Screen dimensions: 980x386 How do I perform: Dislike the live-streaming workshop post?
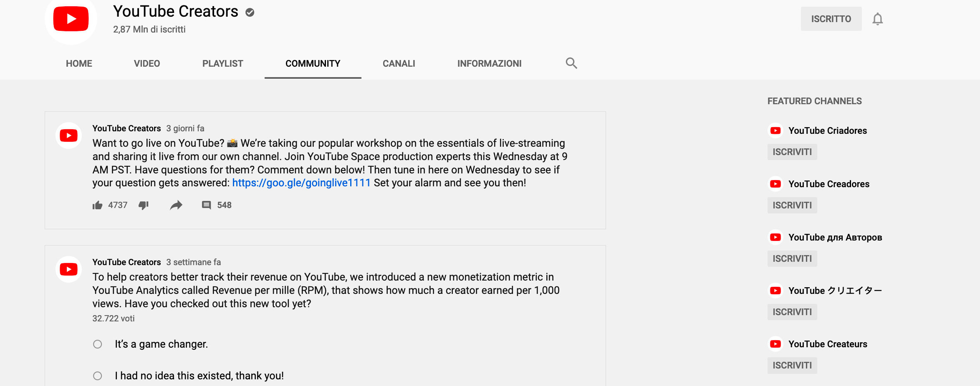click(x=144, y=205)
